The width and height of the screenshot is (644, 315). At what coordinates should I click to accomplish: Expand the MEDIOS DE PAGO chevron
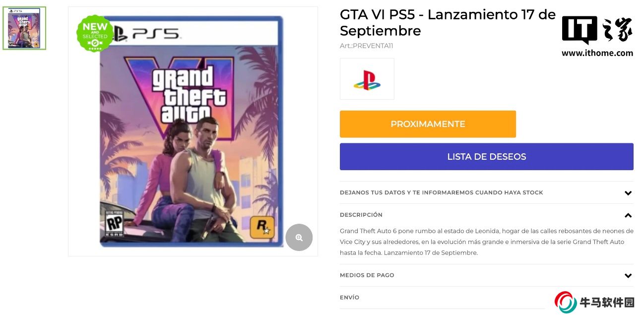point(628,276)
